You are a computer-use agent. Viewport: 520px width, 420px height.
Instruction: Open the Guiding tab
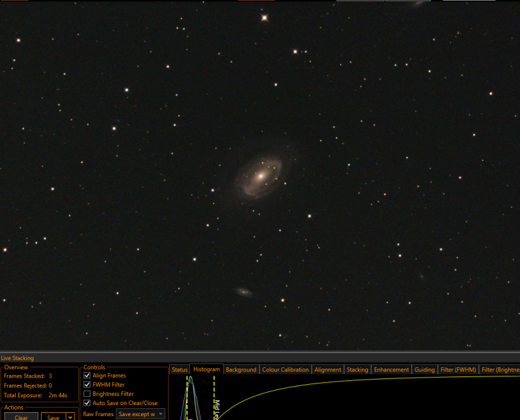click(424, 369)
